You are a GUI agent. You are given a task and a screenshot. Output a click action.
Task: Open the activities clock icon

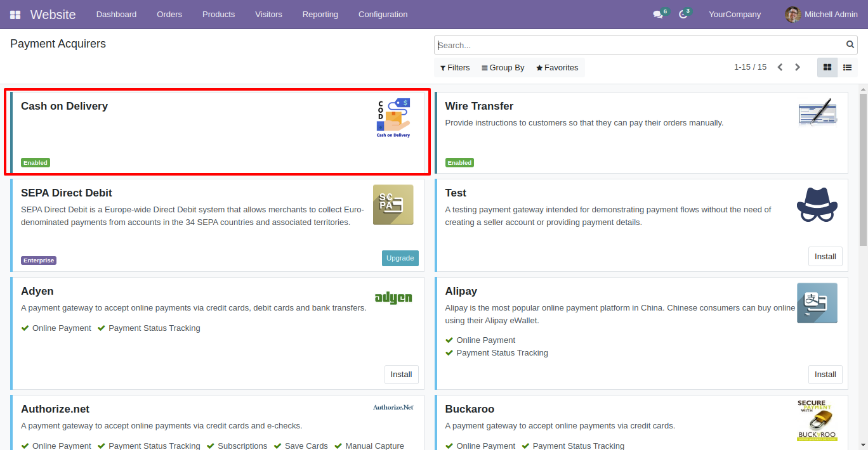coord(683,15)
